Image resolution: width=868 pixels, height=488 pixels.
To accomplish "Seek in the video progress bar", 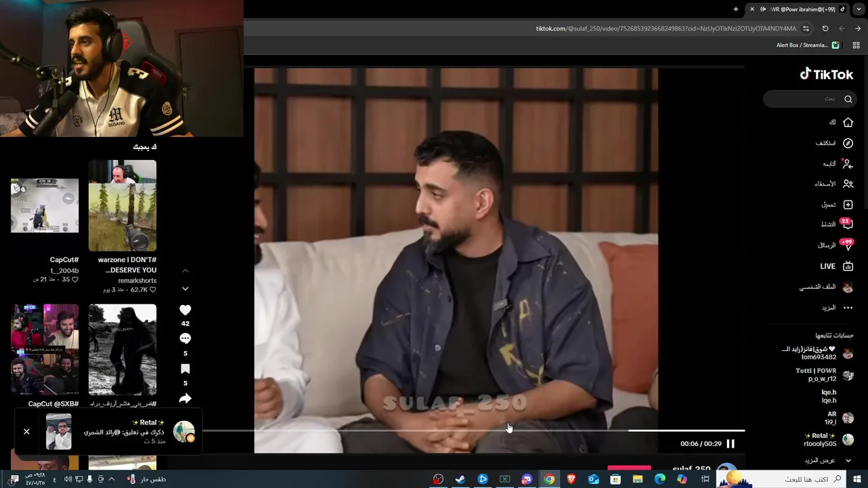I will (473, 430).
